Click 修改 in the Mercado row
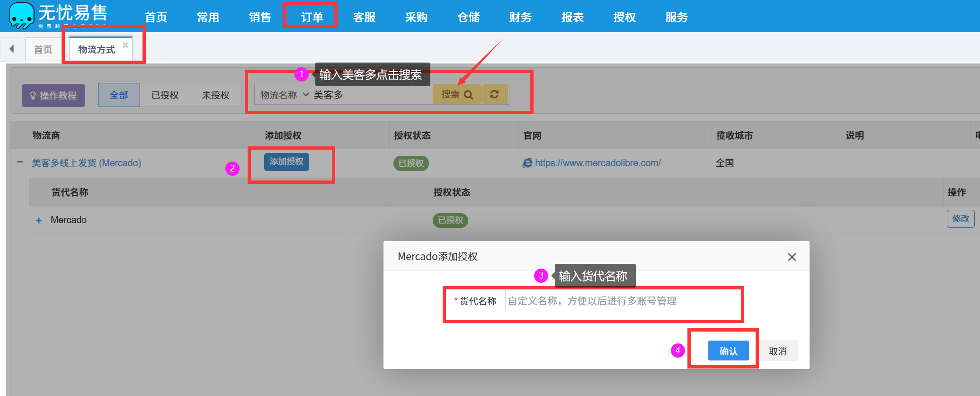Viewport: 980px width, 396px height. [x=961, y=218]
